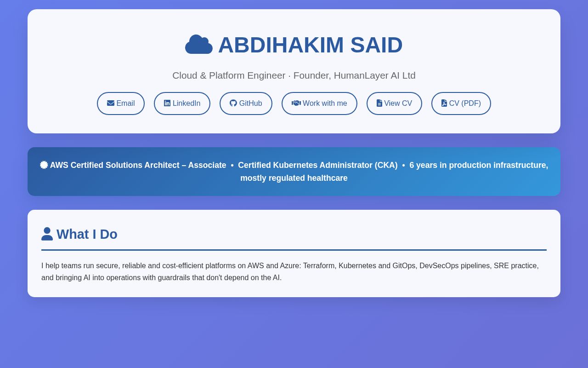Click the PDF file icon

tap(444, 103)
